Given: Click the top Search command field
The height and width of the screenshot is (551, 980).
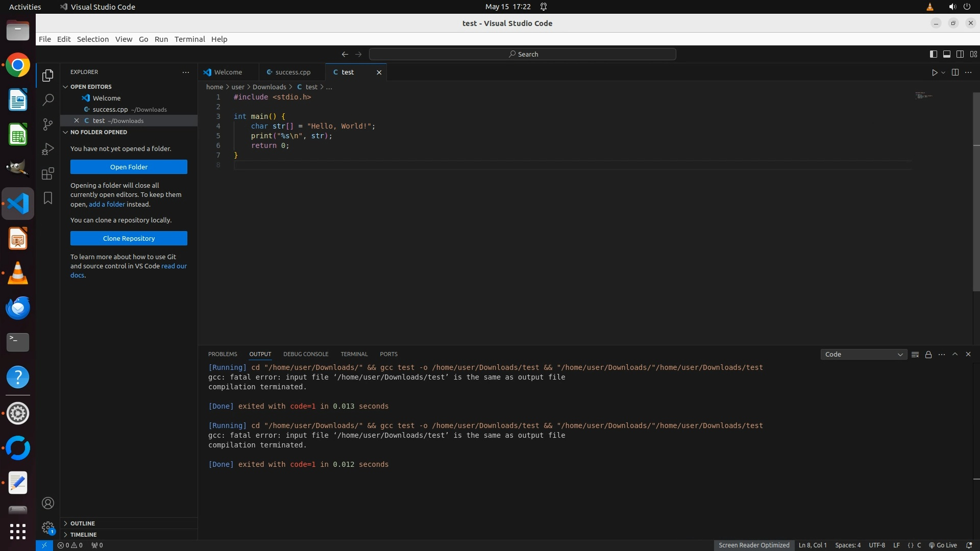Looking at the screenshot, I should point(522,54).
